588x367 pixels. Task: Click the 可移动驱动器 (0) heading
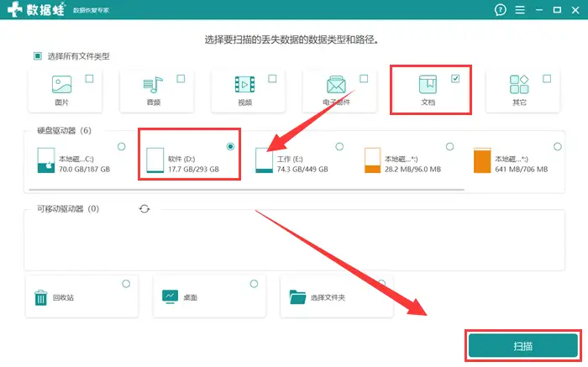68,209
